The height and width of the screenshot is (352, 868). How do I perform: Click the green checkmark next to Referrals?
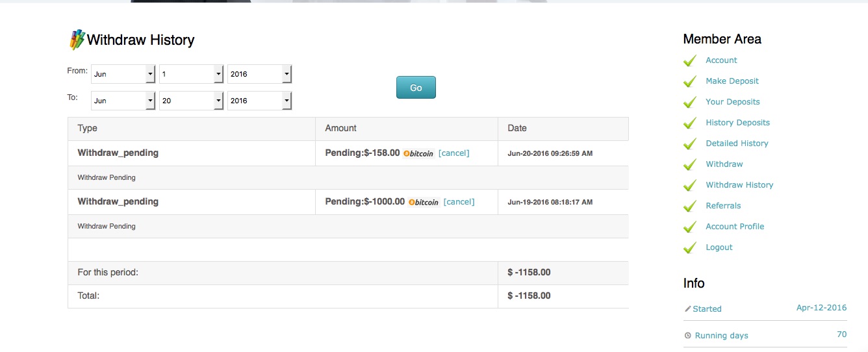coord(690,206)
